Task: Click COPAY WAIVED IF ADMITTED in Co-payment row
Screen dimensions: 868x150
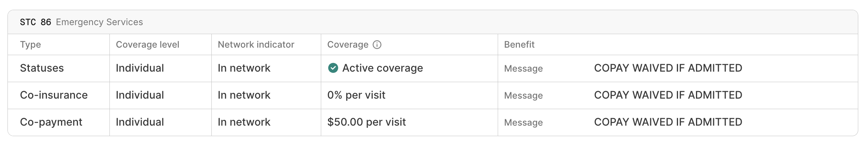Action: click(668, 122)
